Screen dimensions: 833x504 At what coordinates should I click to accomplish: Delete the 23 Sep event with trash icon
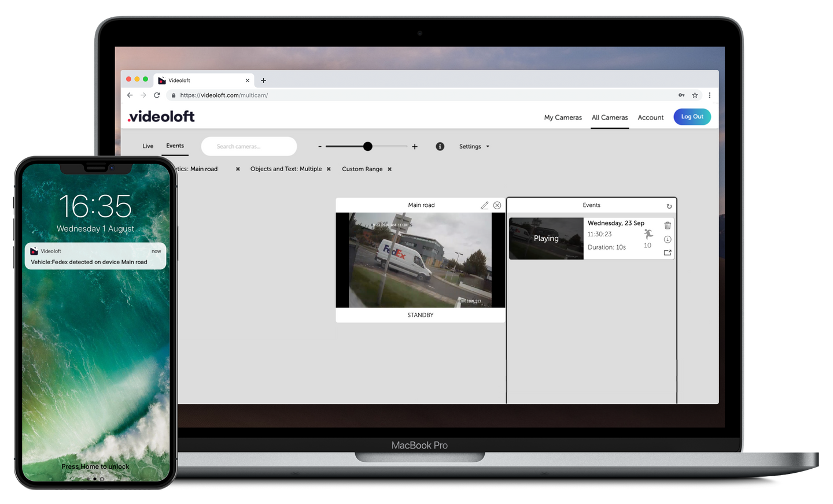[668, 225]
